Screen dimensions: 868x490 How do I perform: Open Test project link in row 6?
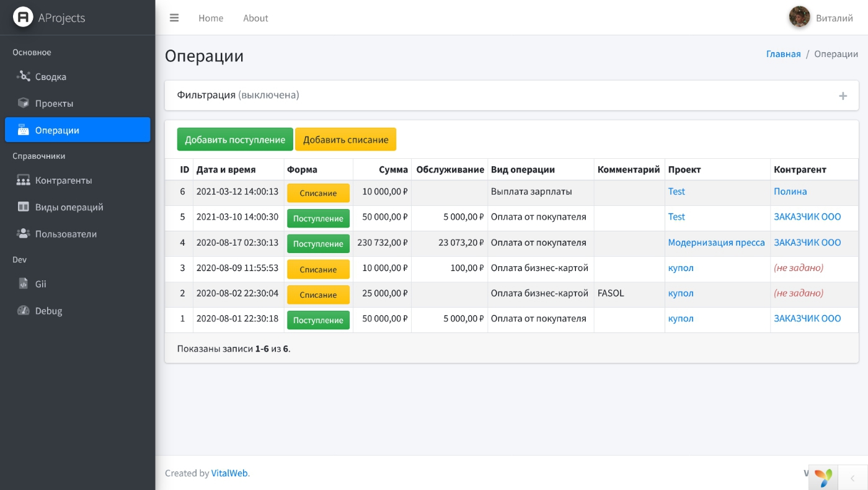point(676,191)
